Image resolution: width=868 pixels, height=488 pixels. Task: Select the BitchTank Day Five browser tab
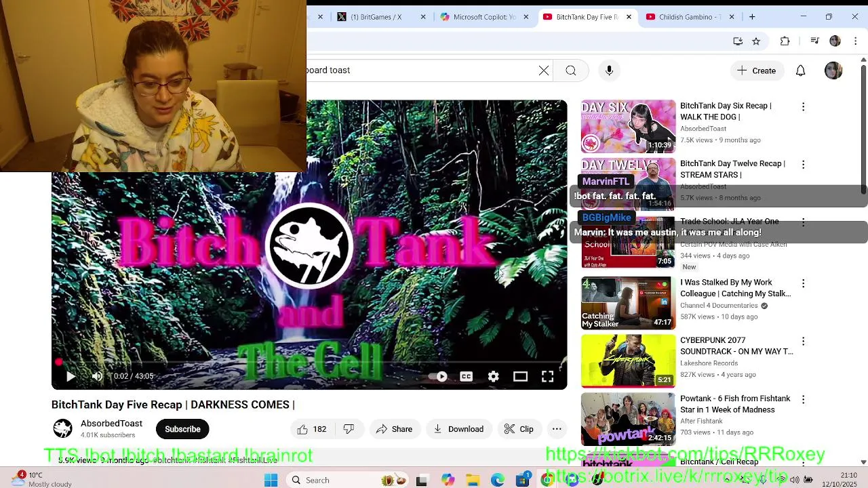click(x=587, y=17)
